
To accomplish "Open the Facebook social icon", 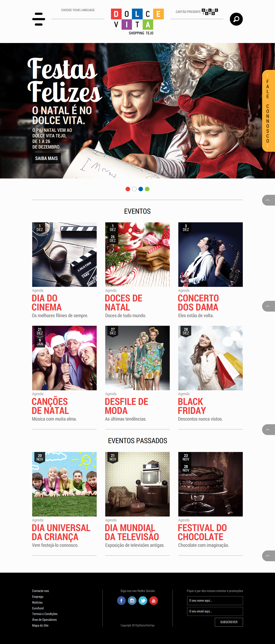I will (x=121, y=601).
